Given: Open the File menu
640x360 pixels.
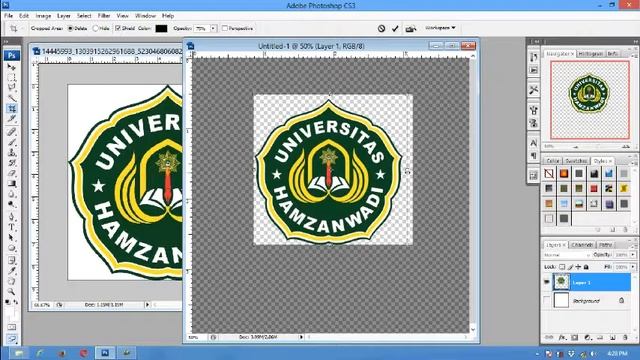Looking at the screenshot, I should [x=9, y=16].
